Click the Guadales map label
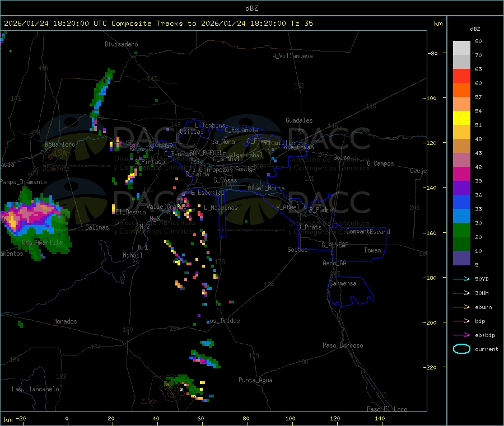This screenshot has height=426, width=504. click(299, 120)
